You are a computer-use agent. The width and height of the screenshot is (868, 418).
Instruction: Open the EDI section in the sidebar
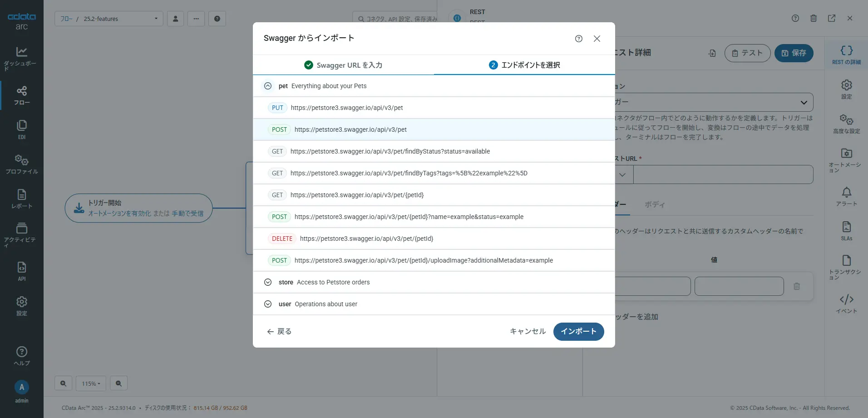pyautogui.click(x=21, y=129)
